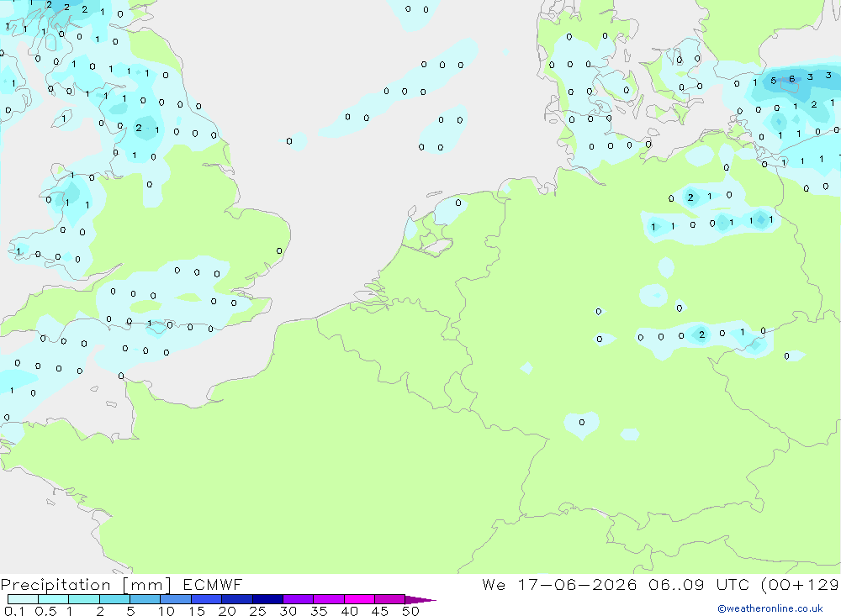Image resolution: width=841 pixels, height=616 pixels.
Task: Click the 'Precipitation' title word
Action: pos(56,584)
